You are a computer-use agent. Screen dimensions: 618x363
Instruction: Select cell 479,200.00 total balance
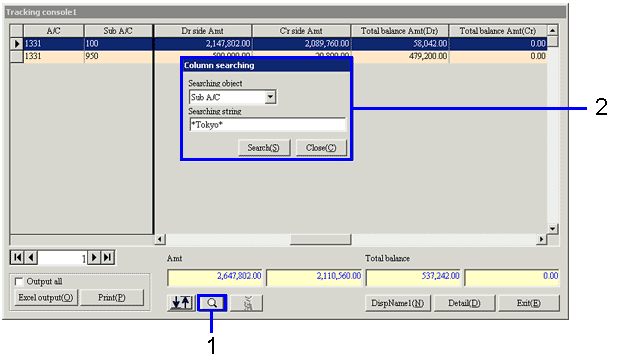click(400, 56)
